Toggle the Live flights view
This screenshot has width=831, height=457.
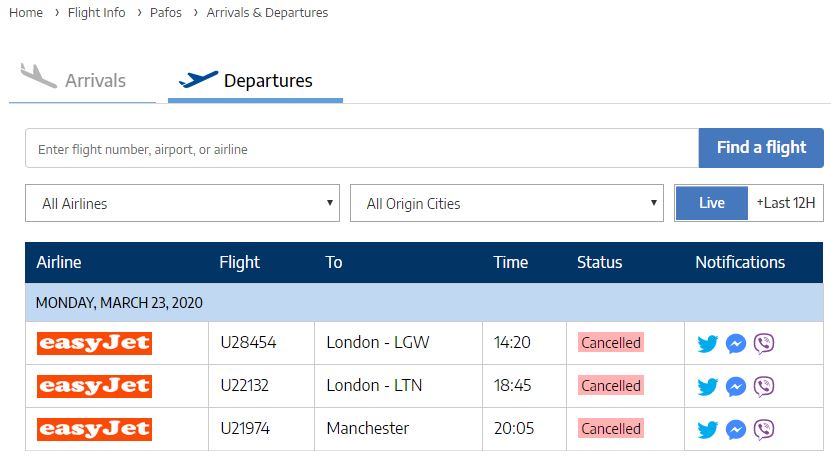(712, 203)
